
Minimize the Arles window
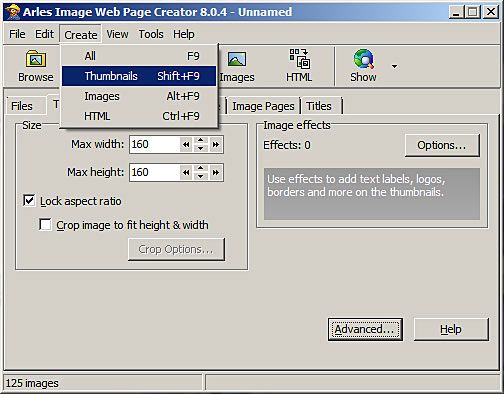pos(457,12)
